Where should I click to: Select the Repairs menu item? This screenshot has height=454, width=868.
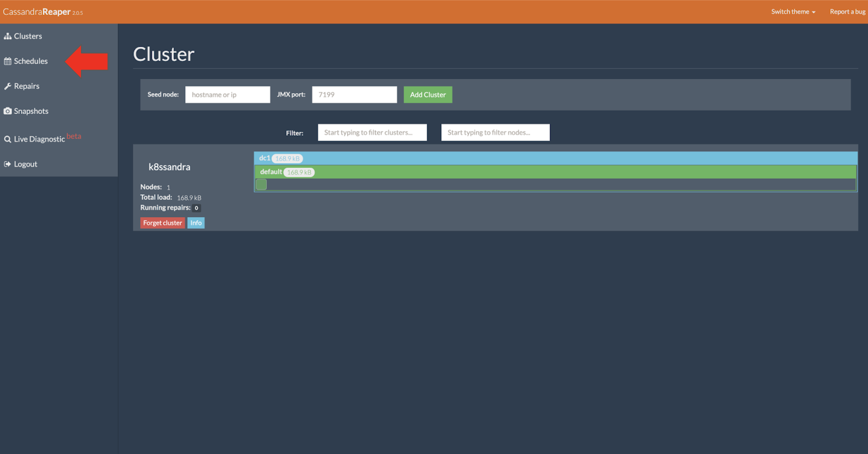26,86
